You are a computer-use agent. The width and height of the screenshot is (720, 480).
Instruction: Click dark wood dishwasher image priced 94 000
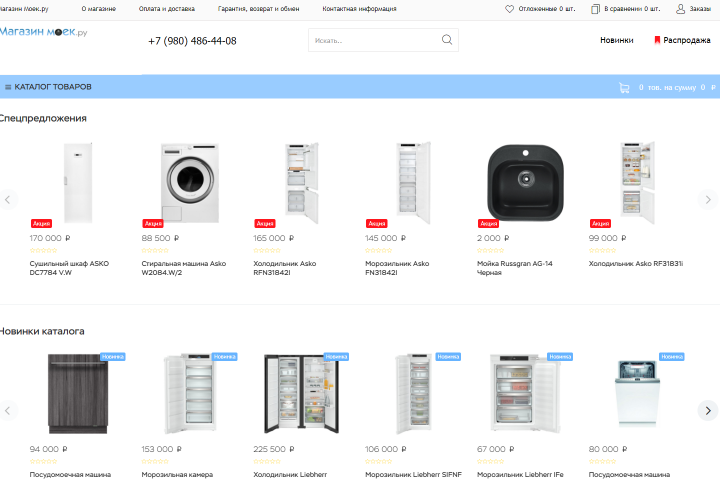[78, 394]
